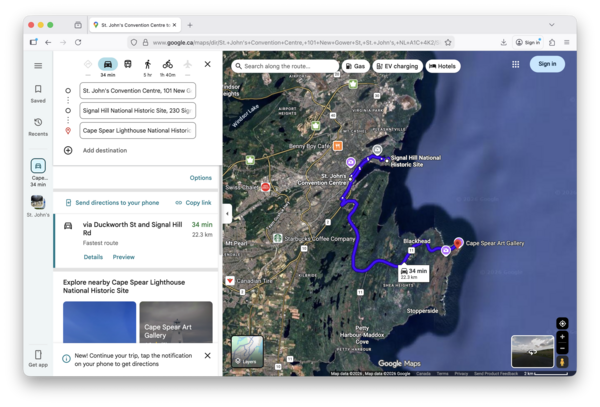Edit the Signal Hill National Historic Site stop
The height and width of the screenshot is (407, 600).
(x=137, y=111)
